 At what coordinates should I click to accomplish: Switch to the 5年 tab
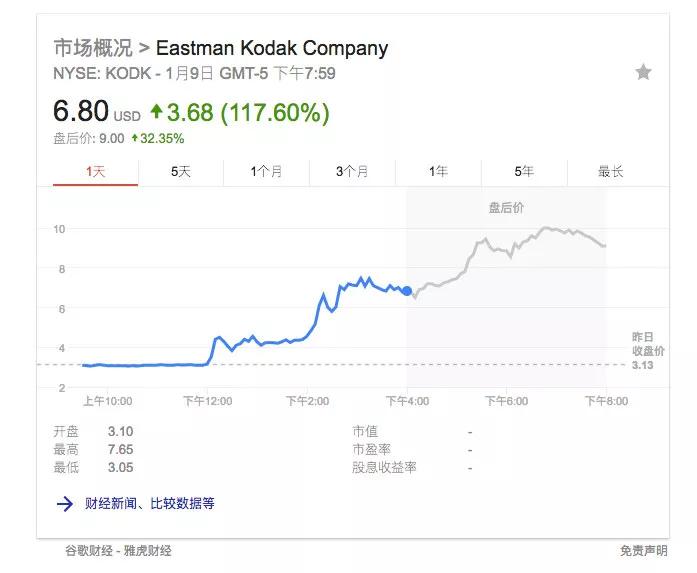(x=524, y=172)
